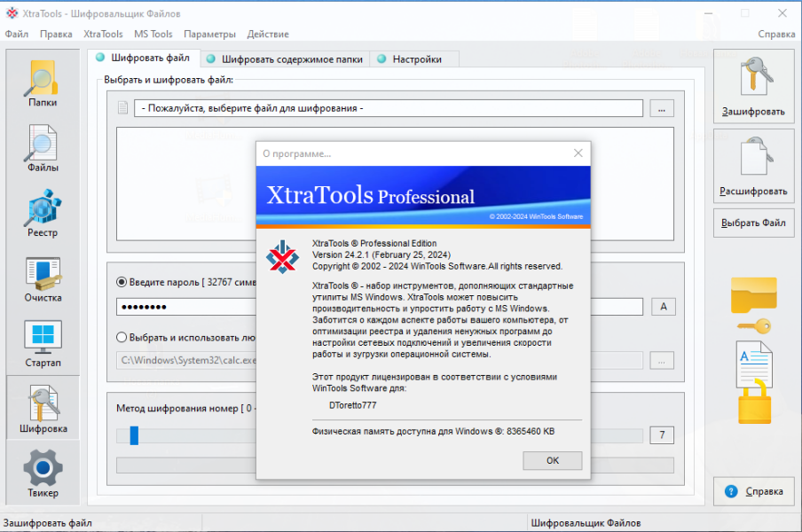Select the Шифровка tool in sidebar
The width and height of the screenshot is (802, 532).
(43, 409)
